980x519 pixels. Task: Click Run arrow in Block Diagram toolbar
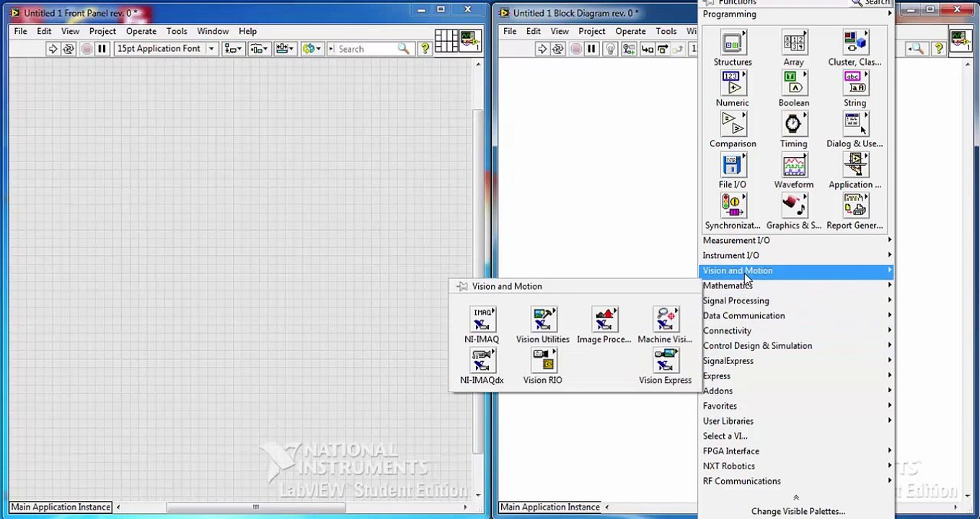click(x=542, y=49)
